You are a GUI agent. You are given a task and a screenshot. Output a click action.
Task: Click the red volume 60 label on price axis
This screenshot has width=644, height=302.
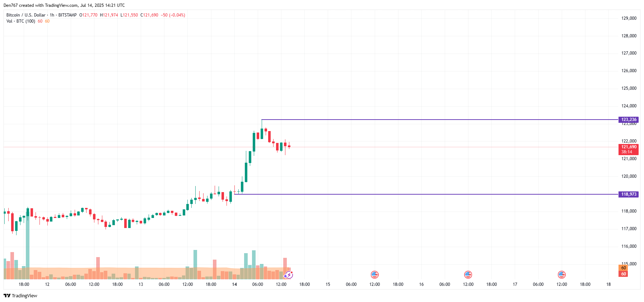tap(624, 274)
